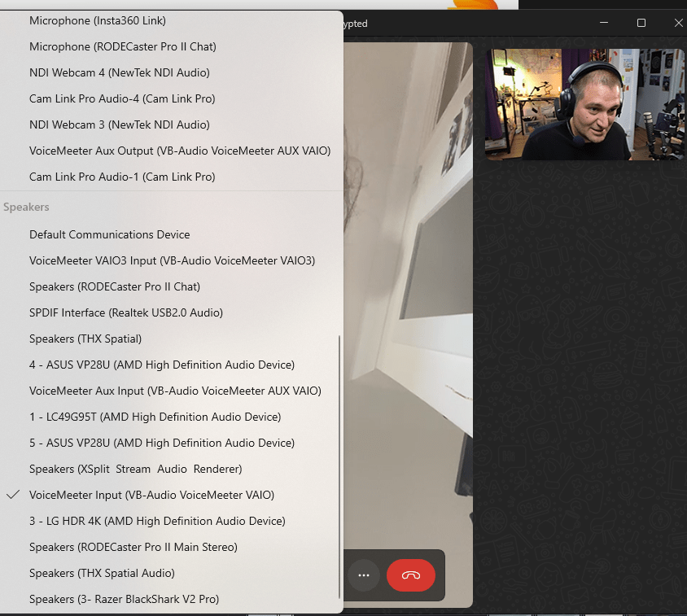Viewport: 687px width, 616px height.
Task: Minimize the call window
Action: pyautogui.click(x=604, y=23)
